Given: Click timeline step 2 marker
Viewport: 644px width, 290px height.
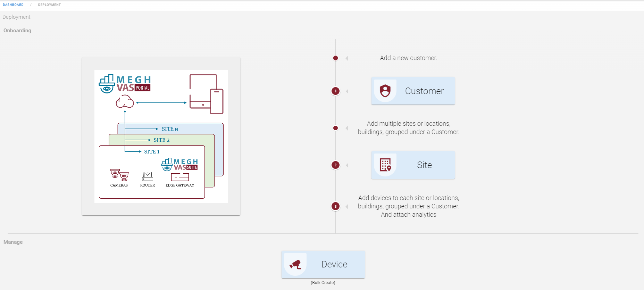Looking at the screenshot, I should [335, 165].
